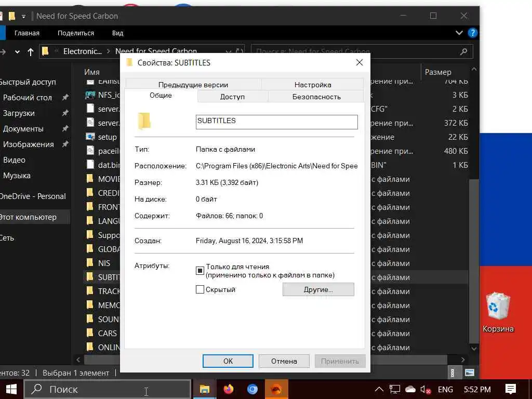Image resolution: width=532 pixels, height=399 pixels.
Task: Switch to the Доступ tab
Action: [x=232, y=97]
